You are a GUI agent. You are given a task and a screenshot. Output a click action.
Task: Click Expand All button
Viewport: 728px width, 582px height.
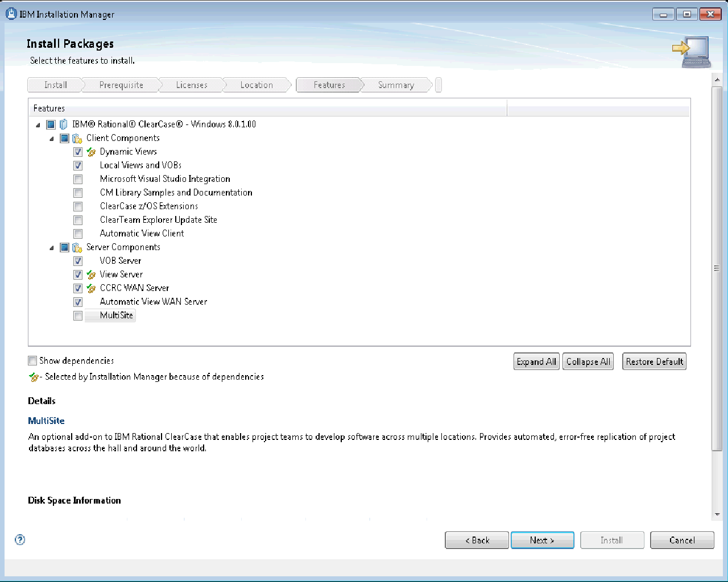coord(536,361)
